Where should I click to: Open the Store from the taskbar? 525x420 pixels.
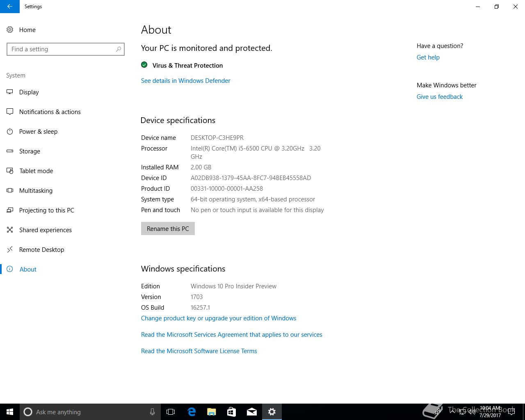pyautogui.click(x=232, y=412)
